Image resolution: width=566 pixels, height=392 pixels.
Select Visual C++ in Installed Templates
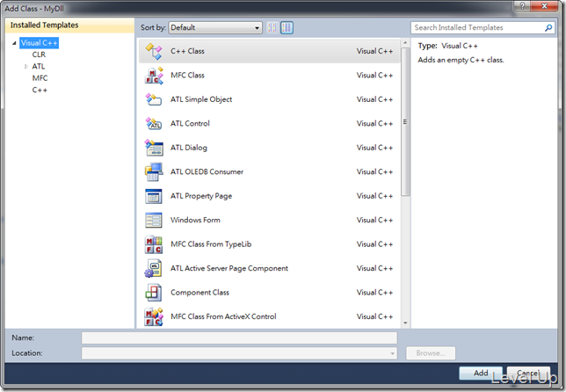[x=39, y=43]
